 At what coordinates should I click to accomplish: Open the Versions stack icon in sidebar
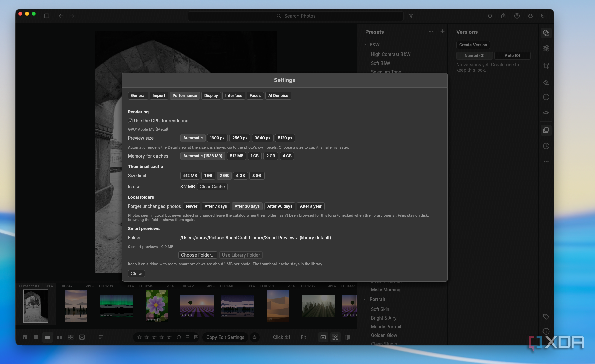(x=546, y=130)
